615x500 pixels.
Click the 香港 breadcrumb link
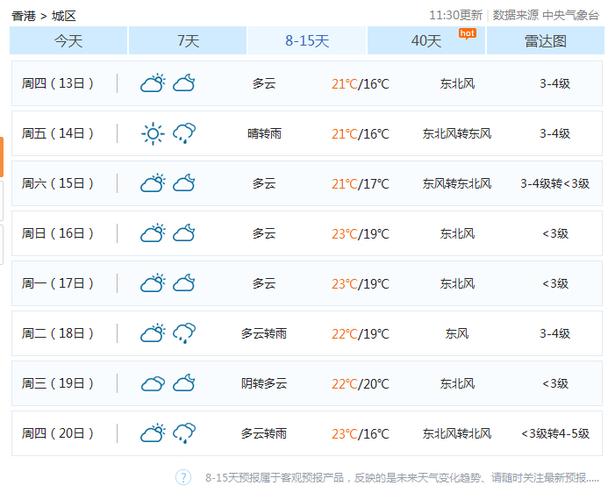24,16
